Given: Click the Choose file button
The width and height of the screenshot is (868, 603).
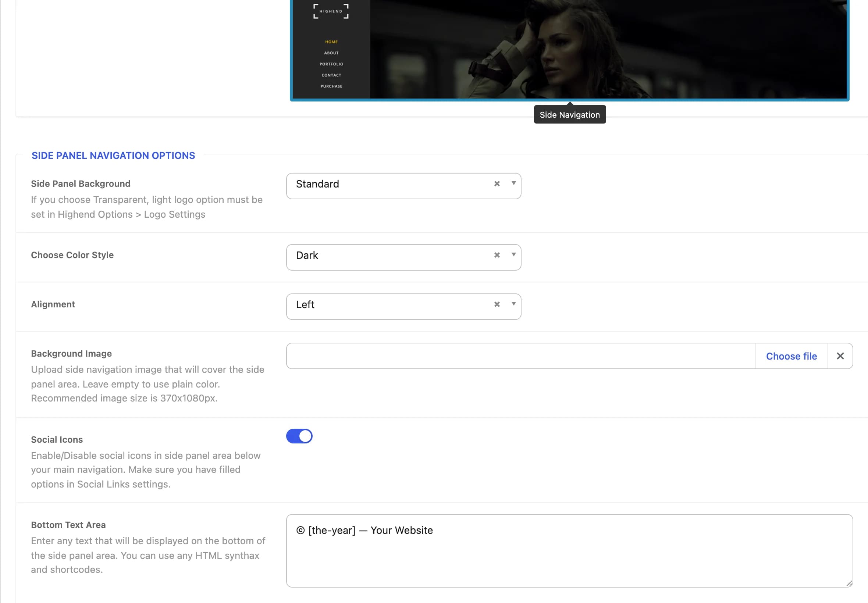Looking at the screenshot, I should click(791, 356).
